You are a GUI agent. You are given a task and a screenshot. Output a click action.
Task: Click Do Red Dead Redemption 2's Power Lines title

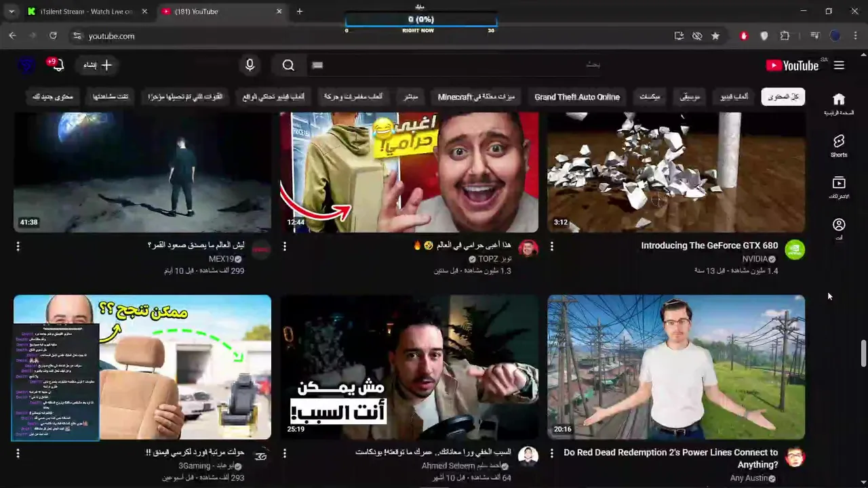[x=671, y=458]
